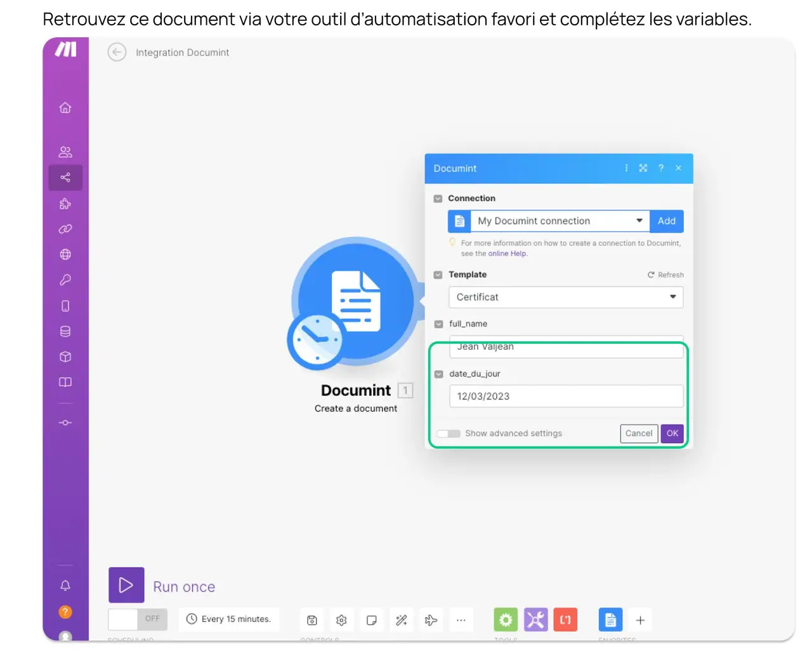The width and height of the screenshot is (812, 655).
Task: Click Add connection button
Action: tap(667, 221)
